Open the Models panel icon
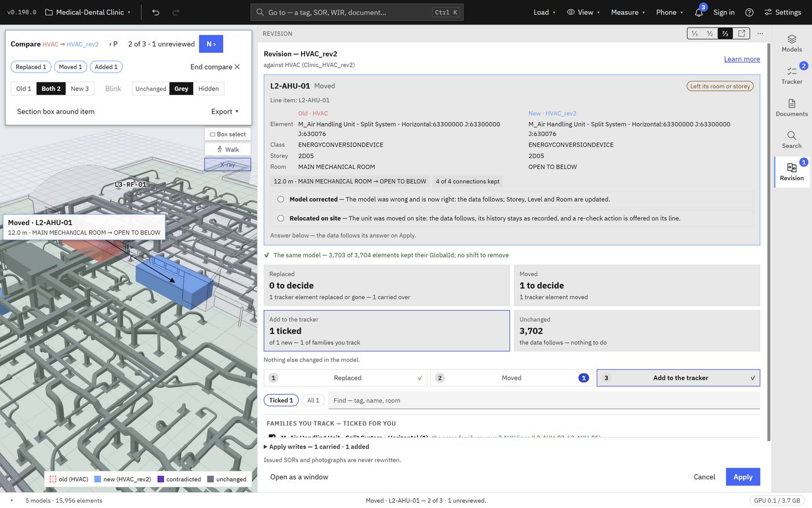Viewport: 812px width, 508px height. (x=792, y=39)
